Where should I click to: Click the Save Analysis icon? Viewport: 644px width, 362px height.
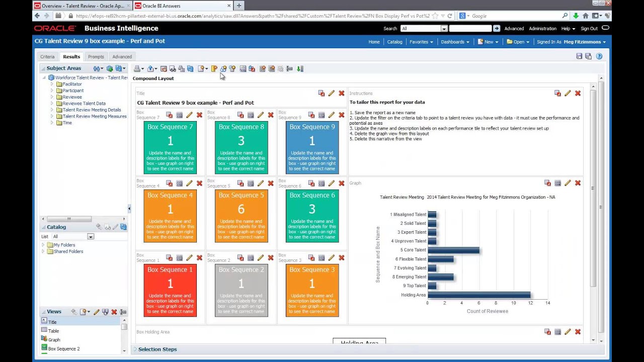click(579, 56)
